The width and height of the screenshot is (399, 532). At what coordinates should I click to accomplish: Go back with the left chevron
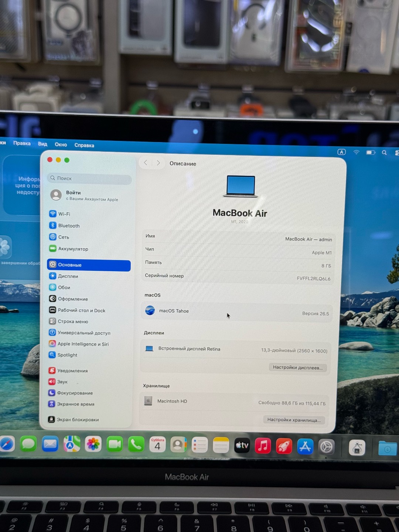coord(146,163)
